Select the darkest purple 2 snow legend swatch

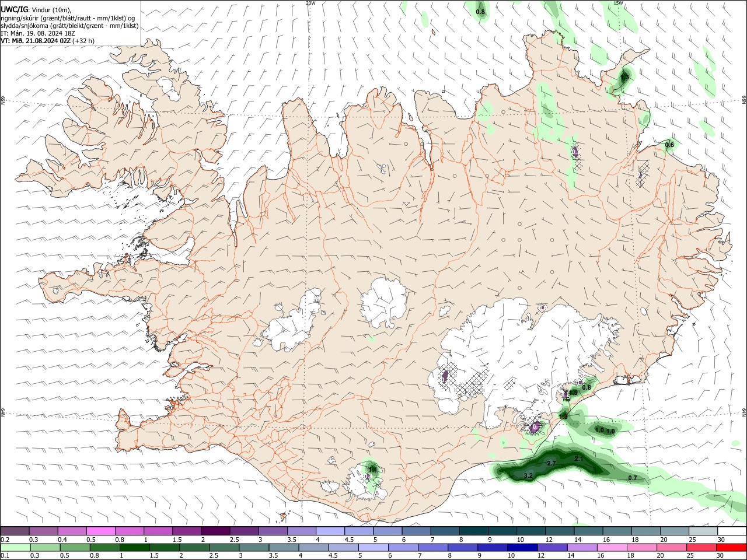[x=215, y=531]
